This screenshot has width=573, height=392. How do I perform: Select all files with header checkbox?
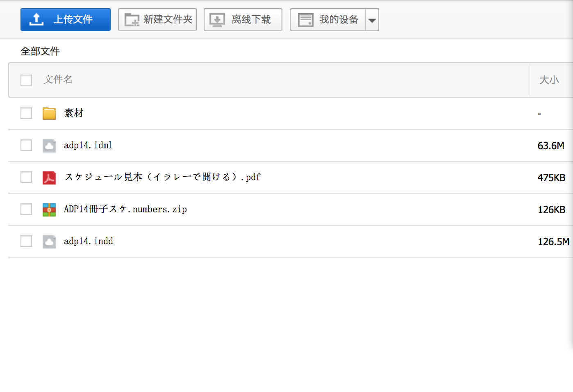point(26,80)
